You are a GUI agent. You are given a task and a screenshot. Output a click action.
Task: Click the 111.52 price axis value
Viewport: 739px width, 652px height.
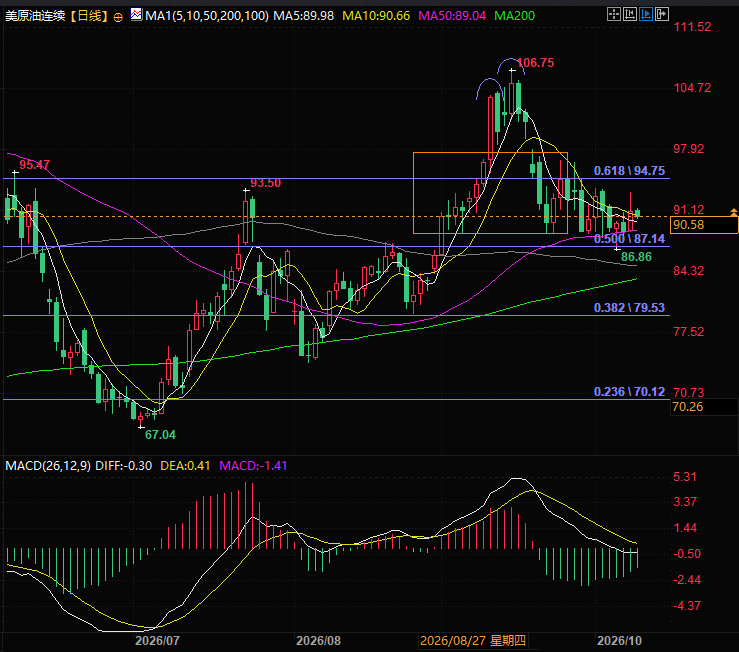pyautogui.click(x=692, y=27)
